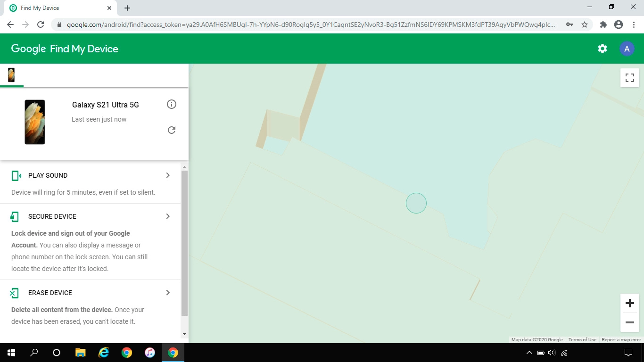Image resolution: width=644 pixels, height=362 pixels.
Task: Click the side panel scrollbar down arrow
Action: point(184,334)
